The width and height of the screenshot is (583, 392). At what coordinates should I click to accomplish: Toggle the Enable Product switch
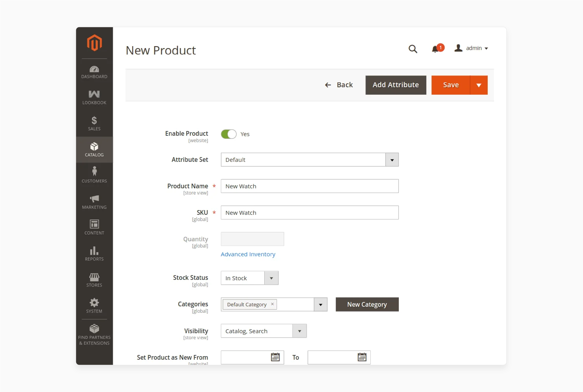(x=228, y=134)
